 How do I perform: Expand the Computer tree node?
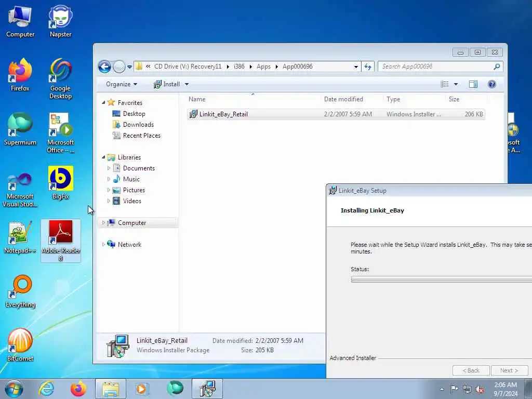[103, 223]
